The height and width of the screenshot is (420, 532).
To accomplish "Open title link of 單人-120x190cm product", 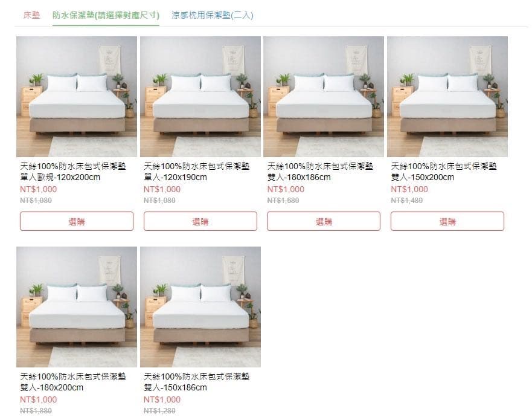I will (196, 172).
